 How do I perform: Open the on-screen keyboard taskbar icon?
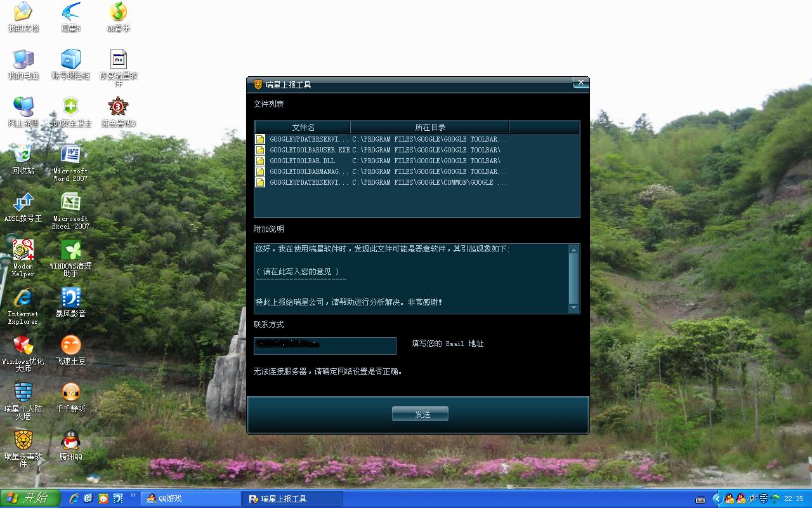coord(700,499)
